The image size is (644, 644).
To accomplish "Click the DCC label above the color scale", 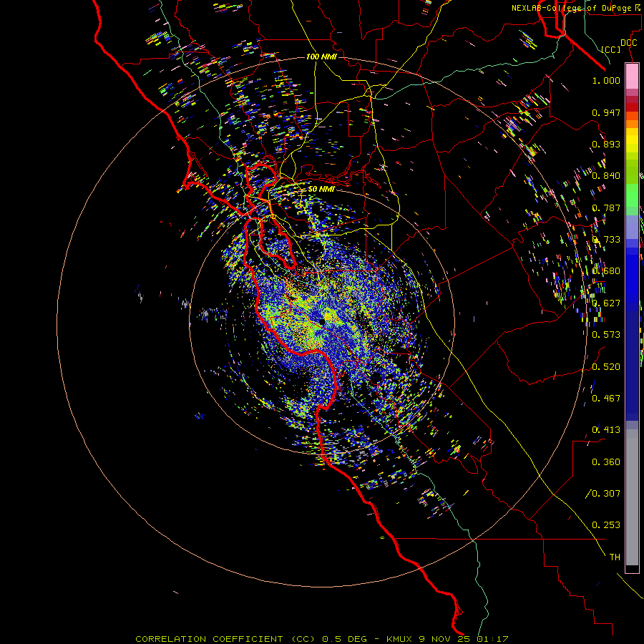I will click(628, 42).
